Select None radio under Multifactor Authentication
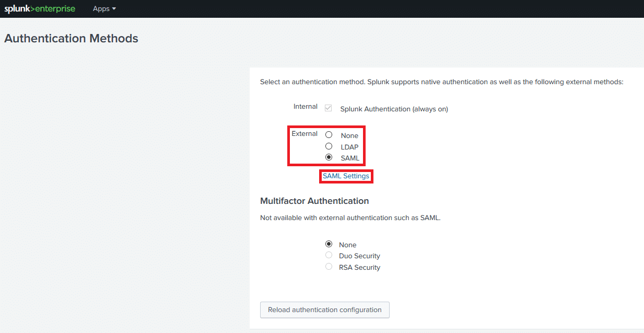This screenshot has height=333, width=644. pyautogui.click(x=329, y=244)
